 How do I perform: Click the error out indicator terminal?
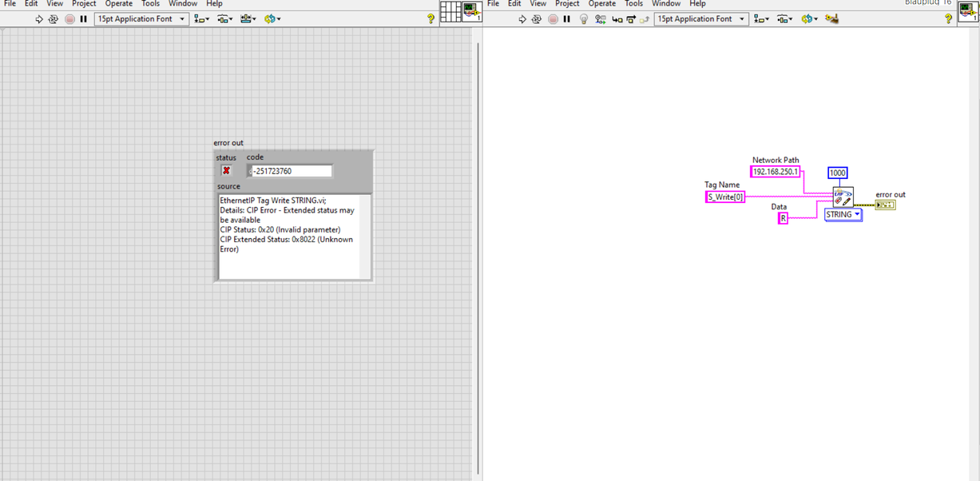[x=885, y=205]
